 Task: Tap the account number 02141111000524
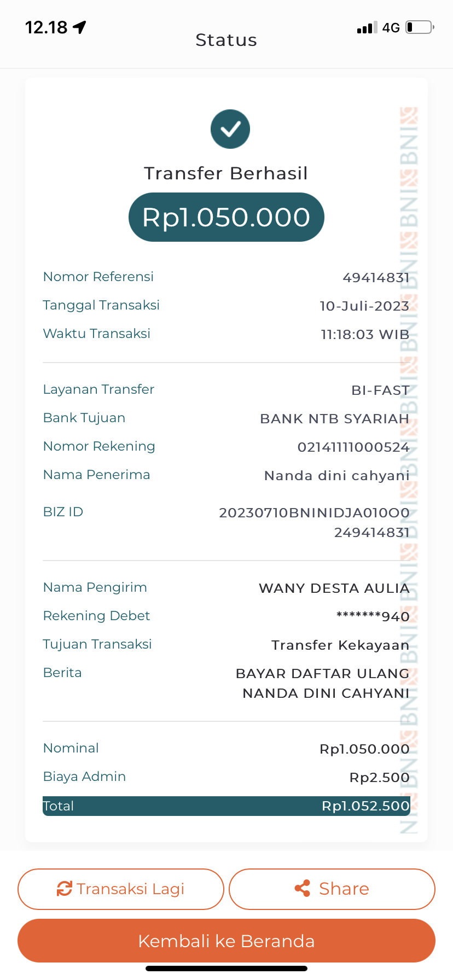pos(353,447)
